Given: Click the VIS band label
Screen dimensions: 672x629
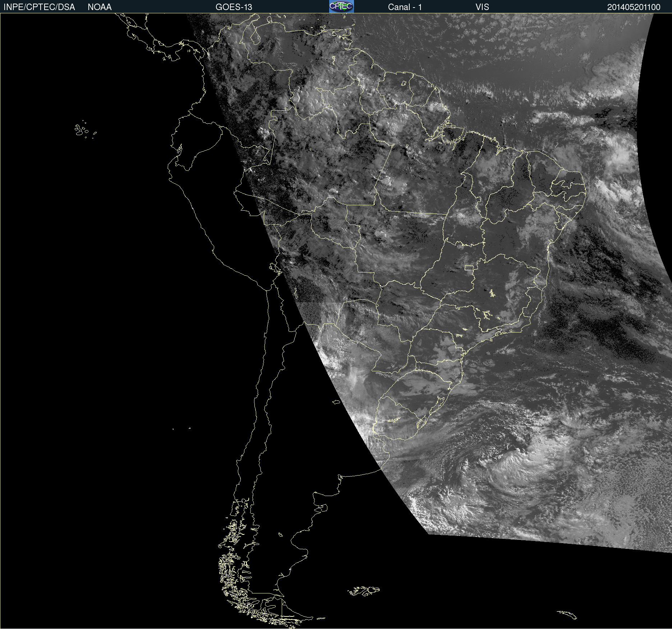Looking at the screenshot, I should [x=482, y=7].
